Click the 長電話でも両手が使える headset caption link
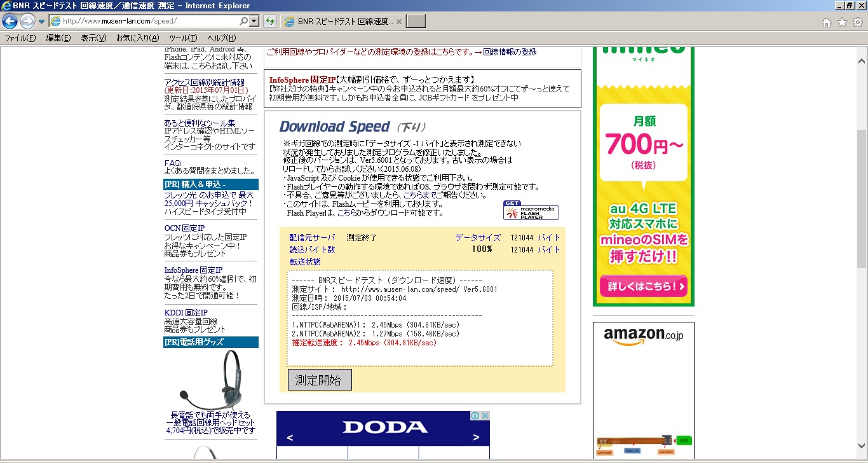This screenshot has height=463, width=868. [x=210, y=422]
